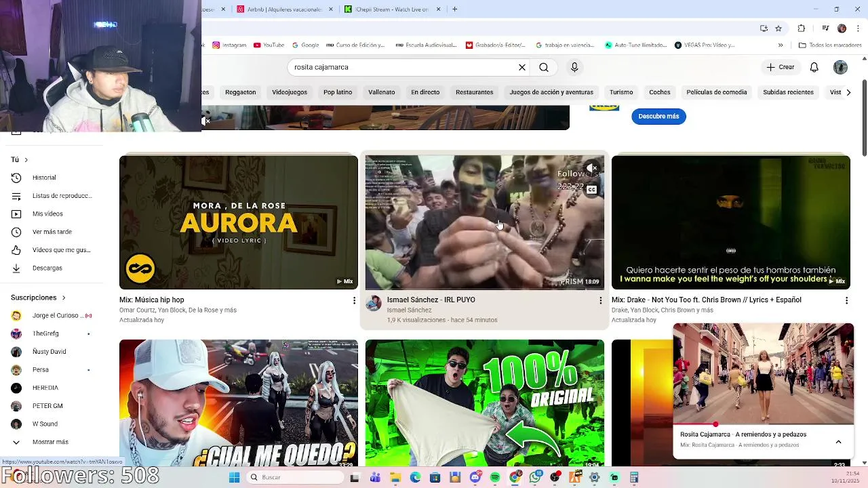
Task: Toggle mute on IRL PUYO preview
Action: click(x=592, y=168)
